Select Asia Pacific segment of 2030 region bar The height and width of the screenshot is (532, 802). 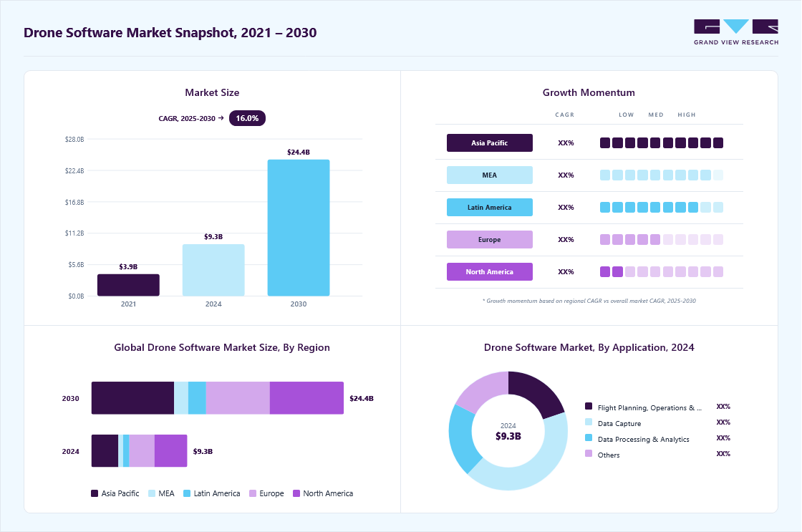(x=133, y=398)
